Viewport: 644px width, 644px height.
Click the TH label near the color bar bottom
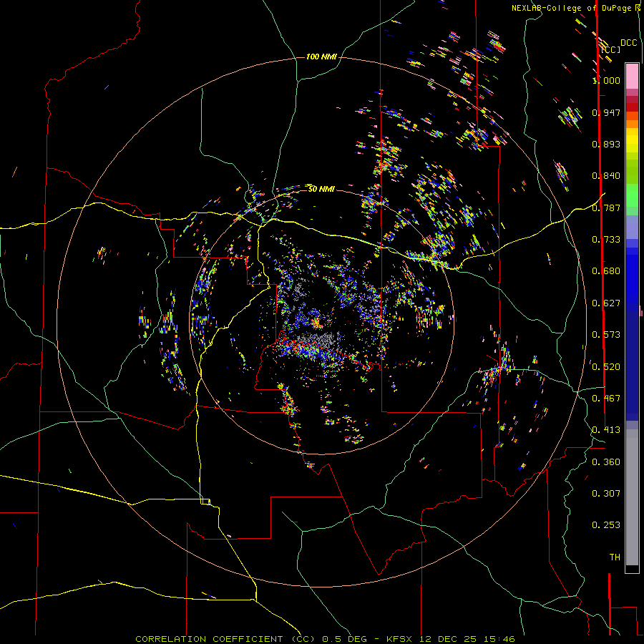coord(615,557)
